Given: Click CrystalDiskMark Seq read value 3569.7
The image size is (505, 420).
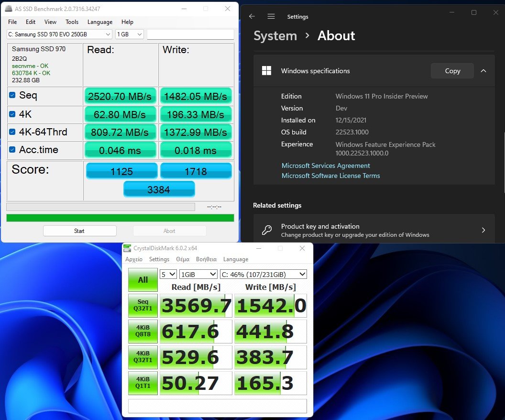Looking at the screenshot, I should click(x=196, y=305).
